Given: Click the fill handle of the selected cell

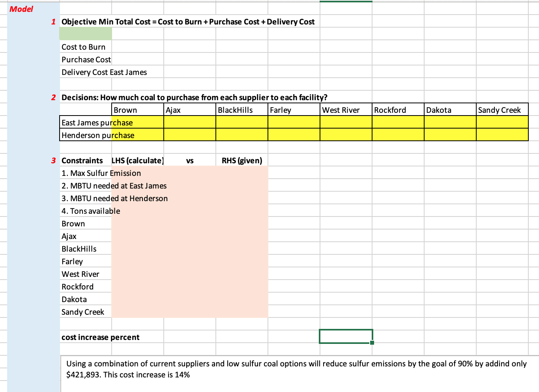Looking at the screenshot, I should (x=372, y=343).
